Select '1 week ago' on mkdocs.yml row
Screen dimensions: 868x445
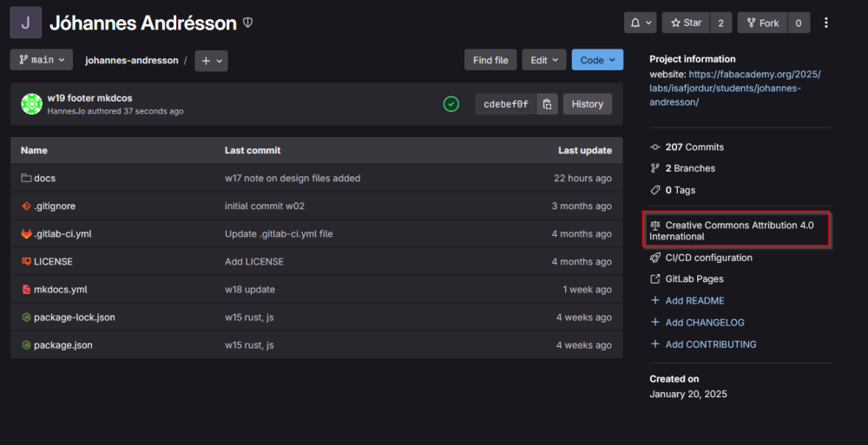(587, 290)
